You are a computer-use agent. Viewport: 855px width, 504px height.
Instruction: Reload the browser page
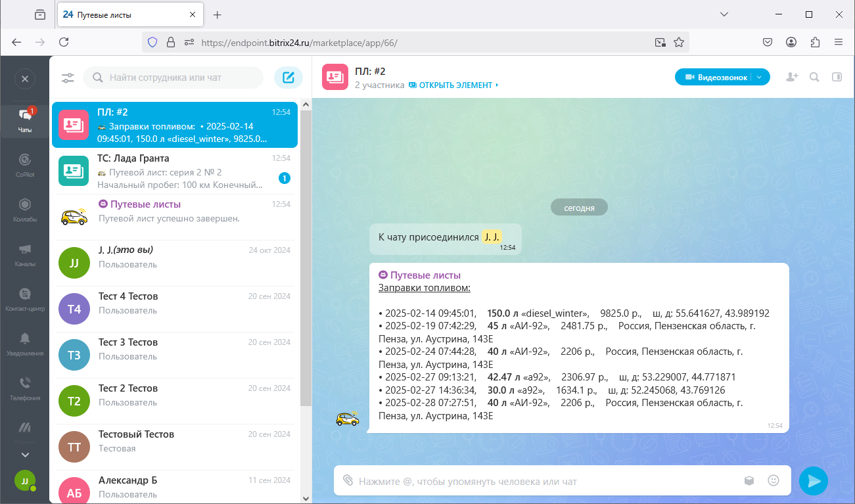click(x=64, y=42)
